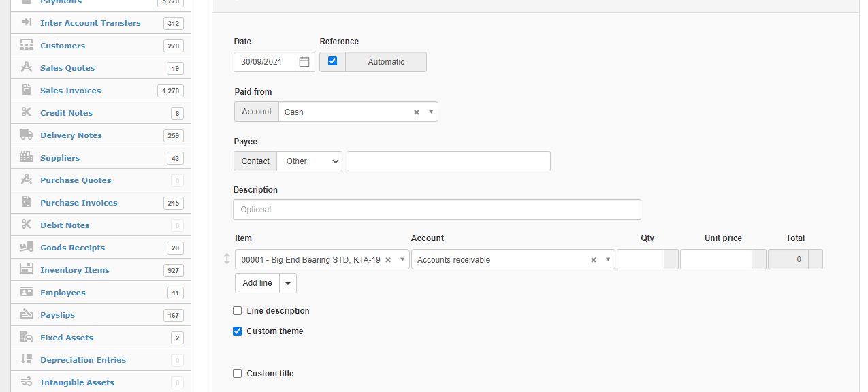Uncheck the Automatic reference checkbox
Image resolution: width=868 pixels, height=392 pixels.
click(332, 61)
